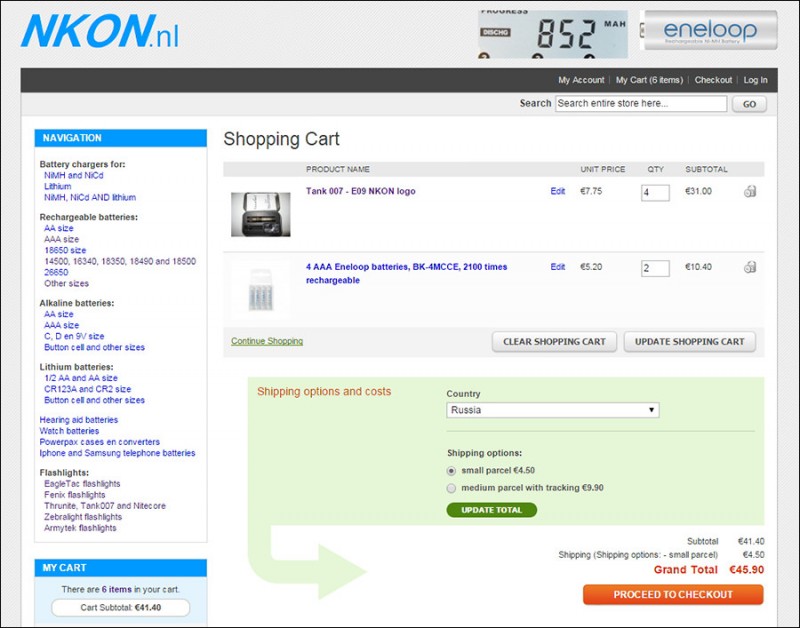Open Zebralight flashlights category
Screen dimensions: 800x628
(x=83, y=517)
